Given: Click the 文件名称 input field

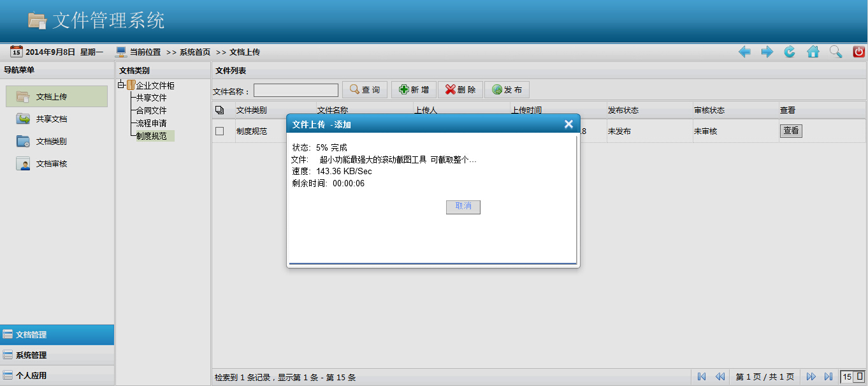Looking at the screenshot, I should point(296,90).
